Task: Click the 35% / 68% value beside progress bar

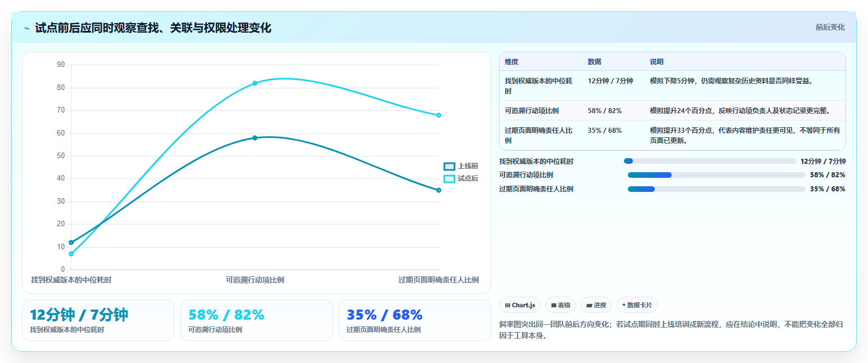Action: pyautogui.click(x=827, y=189)
